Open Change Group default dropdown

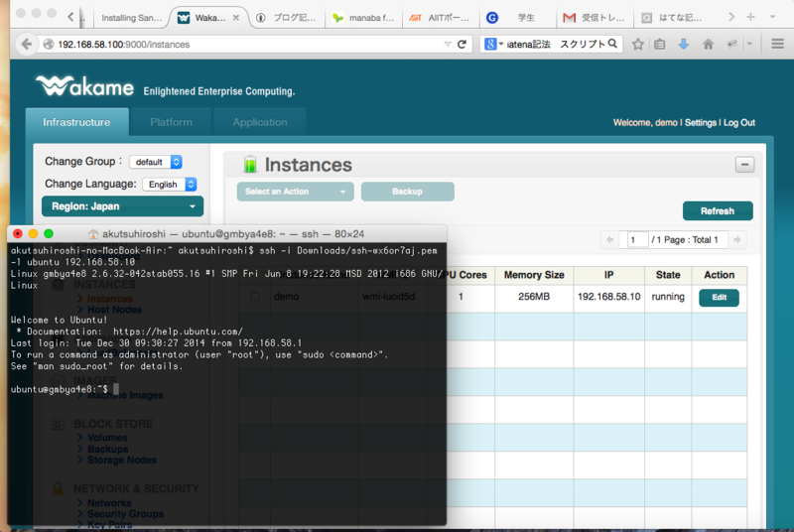(156, 162)
